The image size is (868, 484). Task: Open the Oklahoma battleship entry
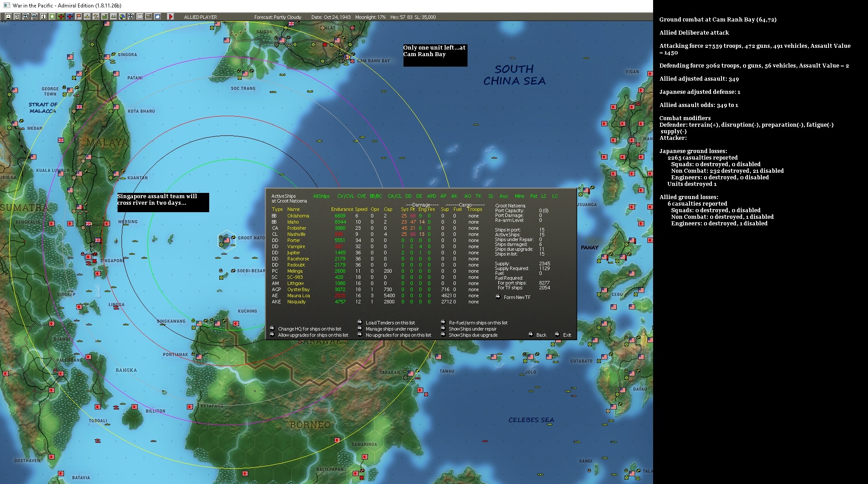click(298, 216)
